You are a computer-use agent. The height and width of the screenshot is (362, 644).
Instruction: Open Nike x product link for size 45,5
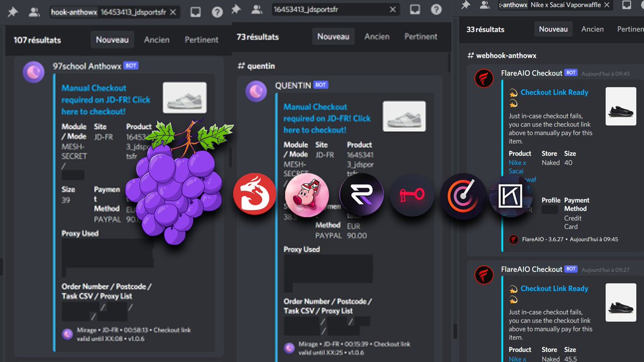(517, 359)
